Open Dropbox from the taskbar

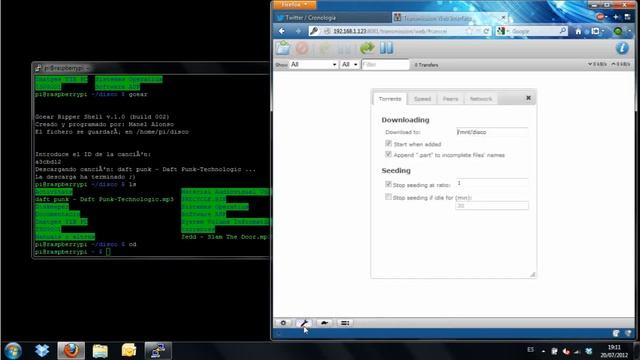(x=42, y=350)
